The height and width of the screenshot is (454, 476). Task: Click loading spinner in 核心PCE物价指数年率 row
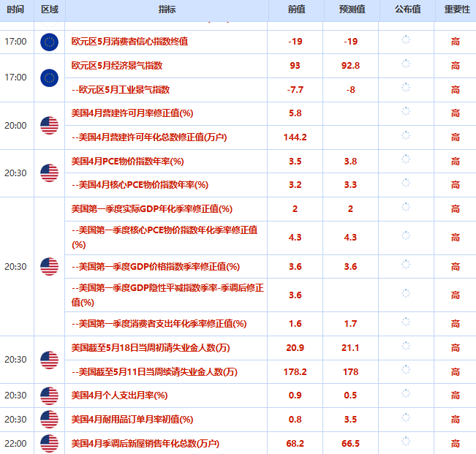click(x=406, y=183)
